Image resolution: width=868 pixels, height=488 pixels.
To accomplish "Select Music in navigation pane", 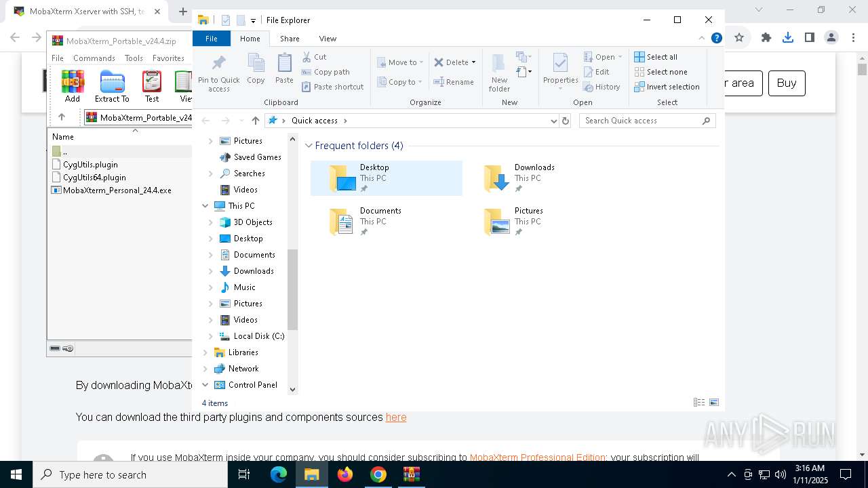I will pos(244,287).
